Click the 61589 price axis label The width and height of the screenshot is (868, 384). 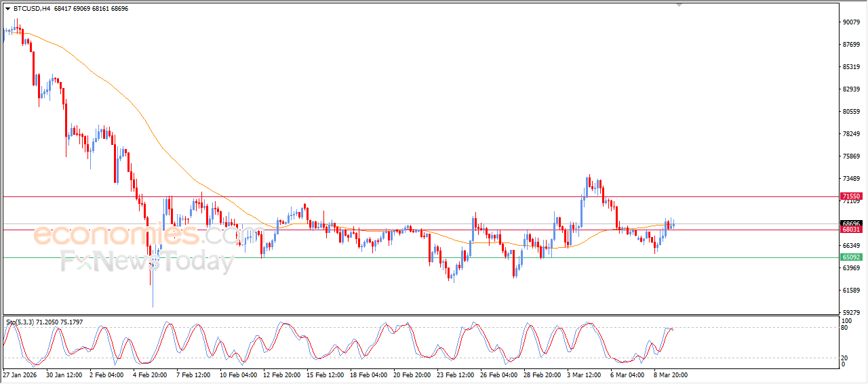coord(851,291)
